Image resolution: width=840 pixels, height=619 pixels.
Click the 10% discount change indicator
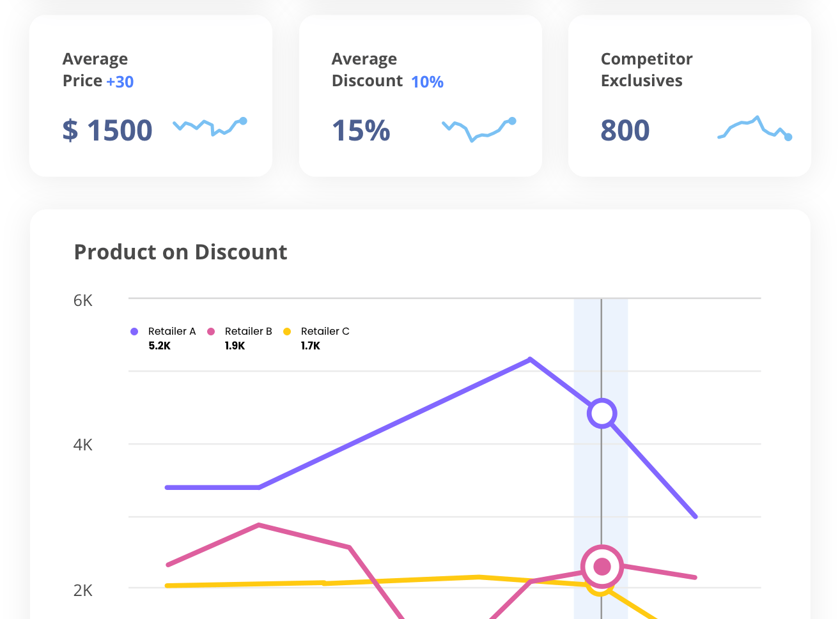427,82
